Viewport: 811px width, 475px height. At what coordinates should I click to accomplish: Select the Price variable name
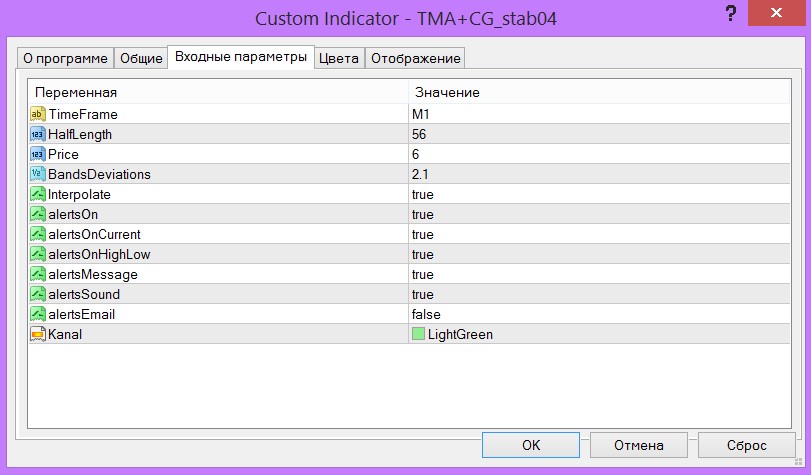(63, 154)
